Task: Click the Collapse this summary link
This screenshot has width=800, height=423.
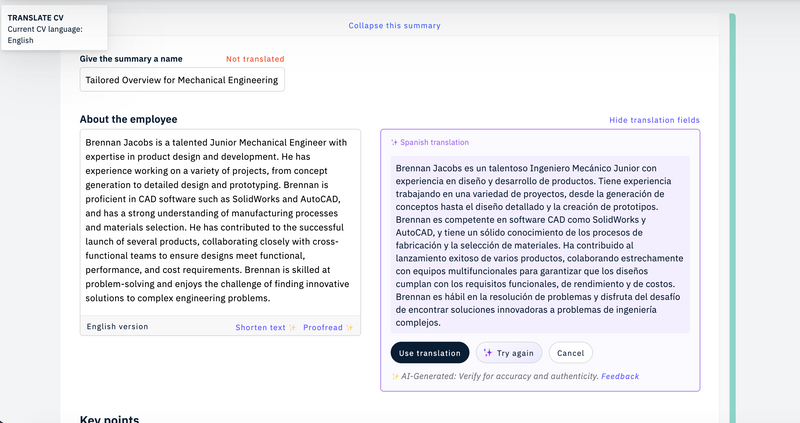Action: [x=394, y=26]
